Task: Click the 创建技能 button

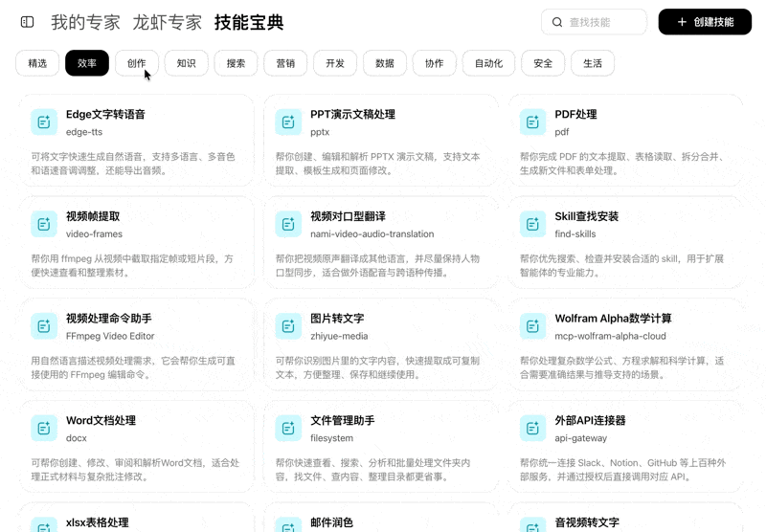Action: 705,22
